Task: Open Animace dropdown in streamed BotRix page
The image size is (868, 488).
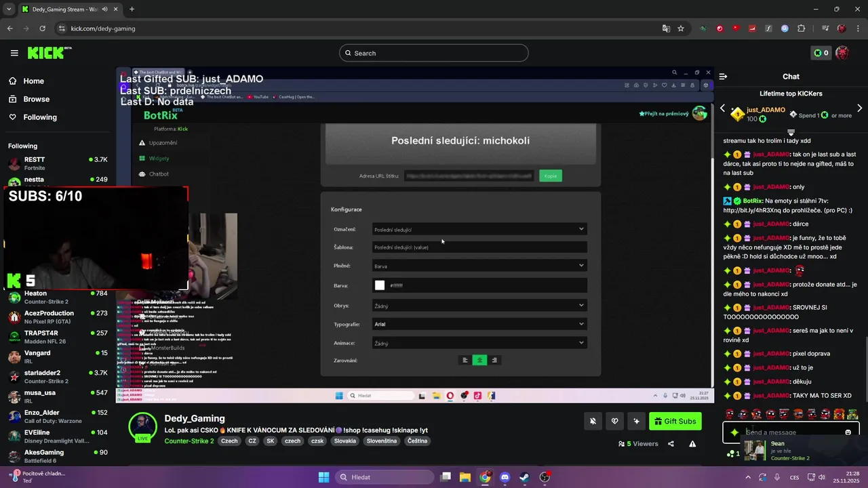Action: 479,343
